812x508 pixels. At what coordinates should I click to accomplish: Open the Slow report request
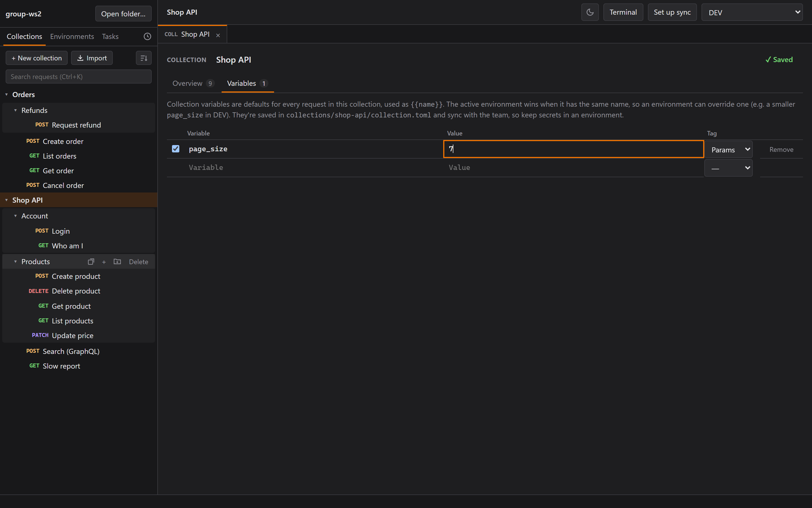(79, 366)
